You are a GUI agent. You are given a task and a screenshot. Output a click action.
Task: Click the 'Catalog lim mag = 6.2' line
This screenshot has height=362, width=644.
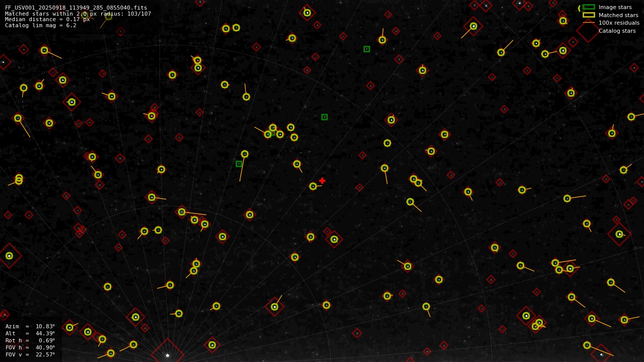pyautogui.click(x=41, y=25)
